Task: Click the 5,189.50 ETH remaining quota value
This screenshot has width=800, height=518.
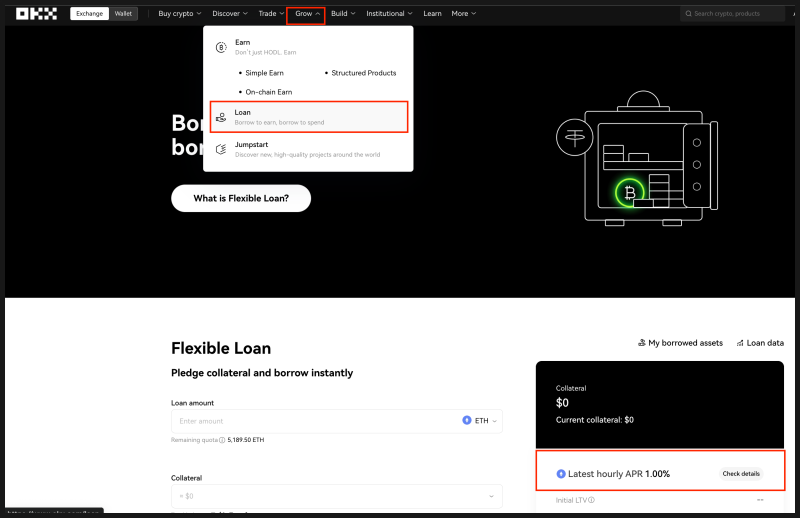Action: [246, 440]
